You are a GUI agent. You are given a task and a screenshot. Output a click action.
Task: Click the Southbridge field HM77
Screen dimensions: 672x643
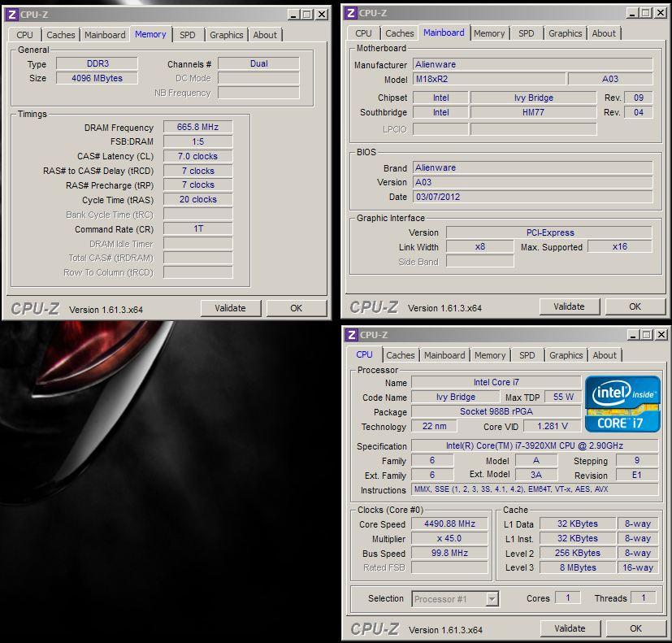click(534, 112)
